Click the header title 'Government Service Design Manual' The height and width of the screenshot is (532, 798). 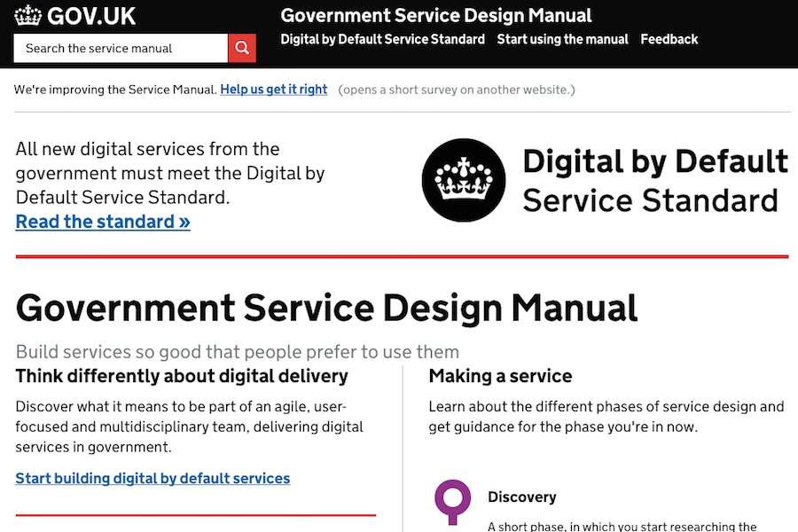point(435,15)
